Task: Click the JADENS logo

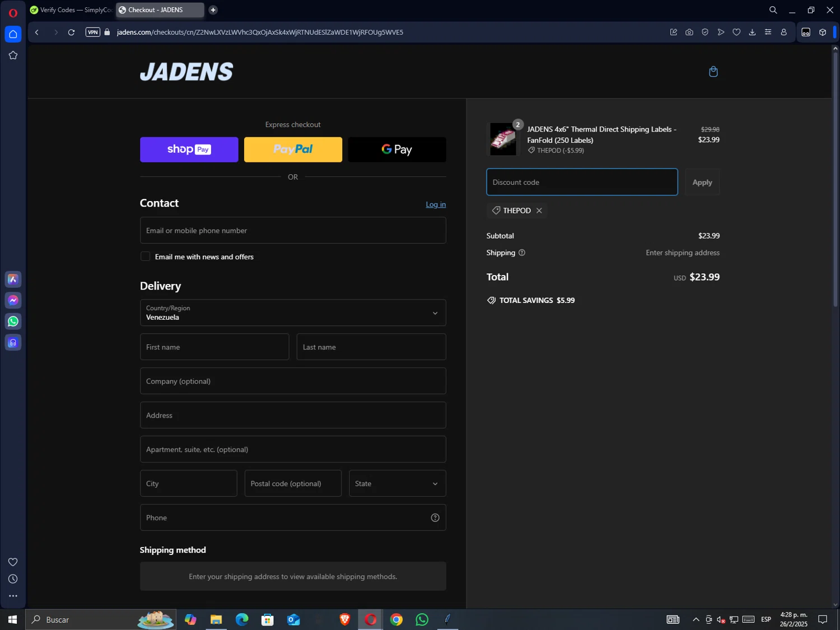Action: (x=186, y=72)
